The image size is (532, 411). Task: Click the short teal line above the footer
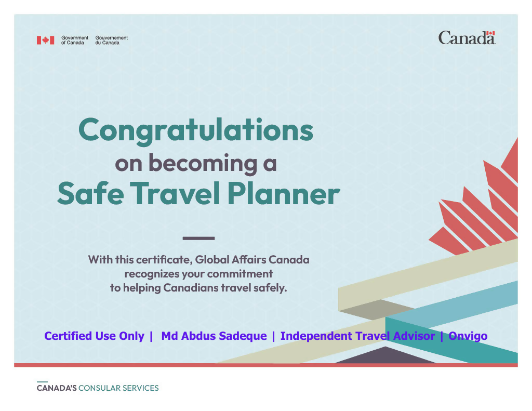[x=42, y=382]
